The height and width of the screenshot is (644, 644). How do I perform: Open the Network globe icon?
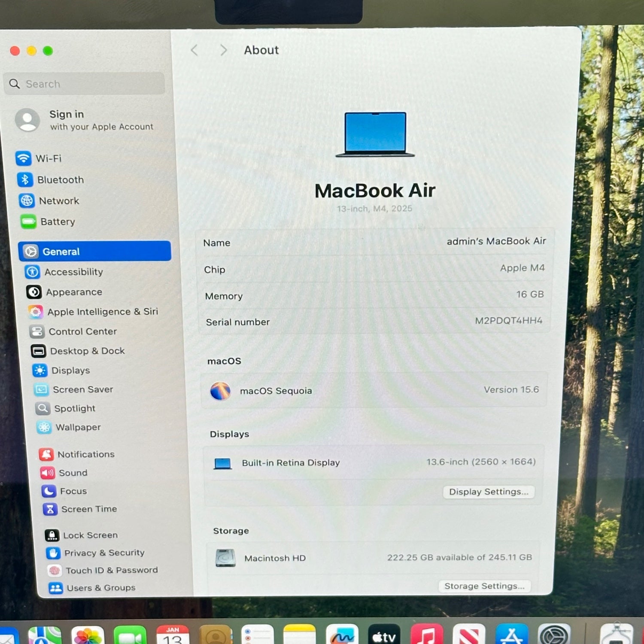pyautogui.click(x=27, y=200)
